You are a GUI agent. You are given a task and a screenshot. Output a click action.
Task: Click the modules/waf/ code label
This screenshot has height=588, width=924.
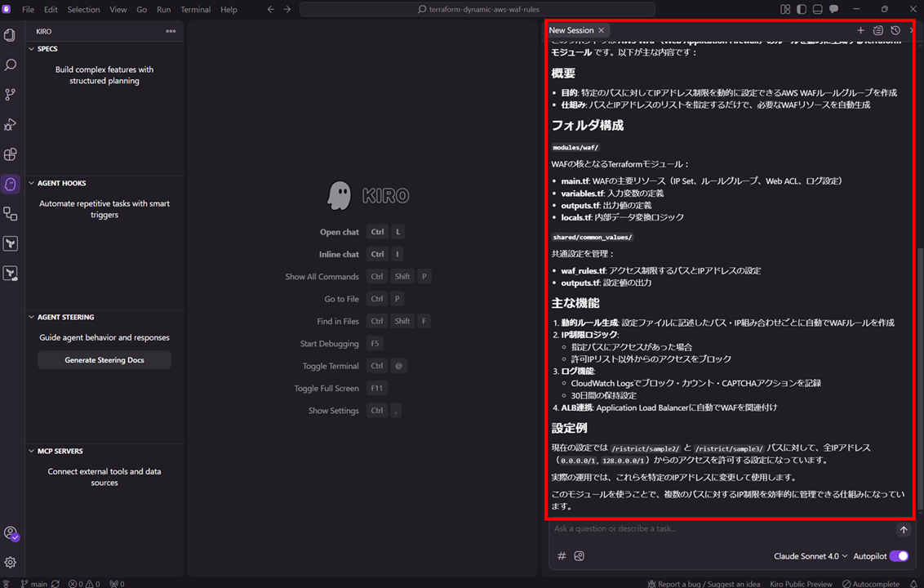tap(575, 148)
